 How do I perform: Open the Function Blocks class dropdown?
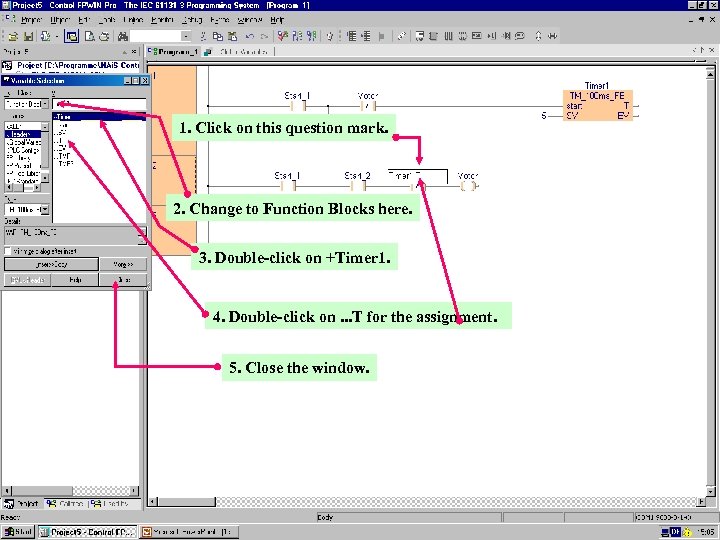click(x=45, y=104)
